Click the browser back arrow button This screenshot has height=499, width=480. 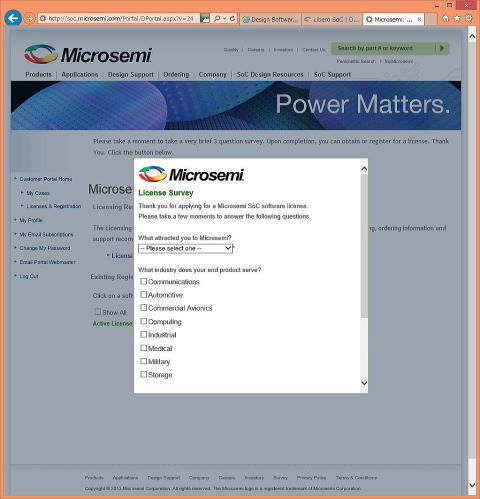point(13,18)
